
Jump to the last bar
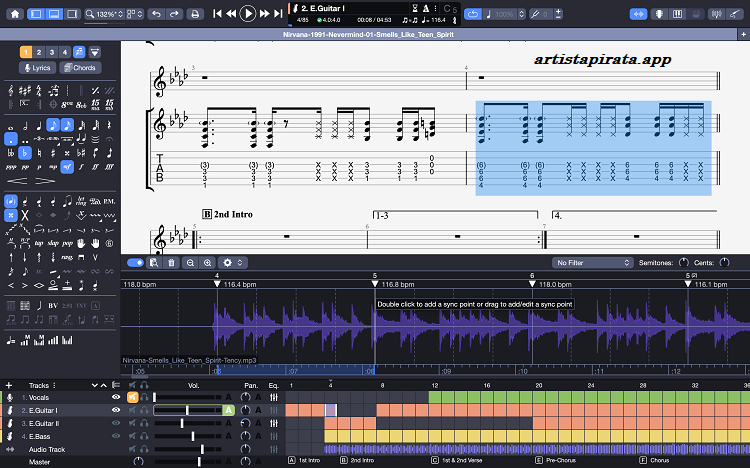tap(278, 14)
